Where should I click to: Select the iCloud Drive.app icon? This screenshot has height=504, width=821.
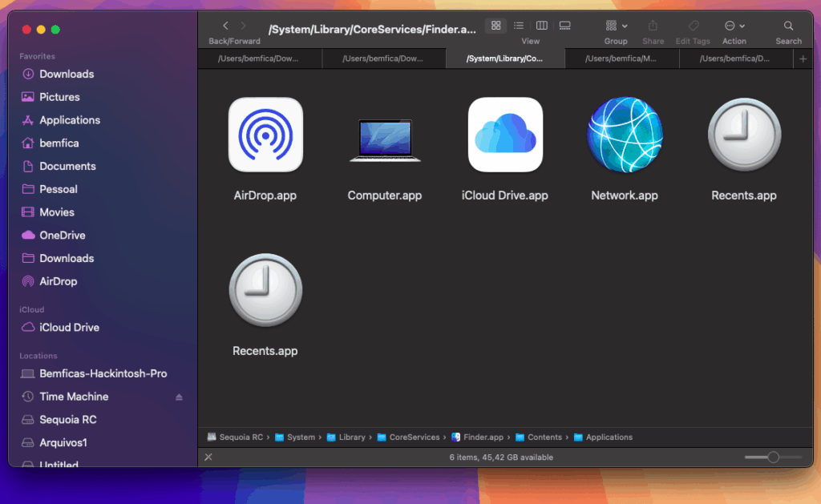pyautogui.click(x=505, y=135)
